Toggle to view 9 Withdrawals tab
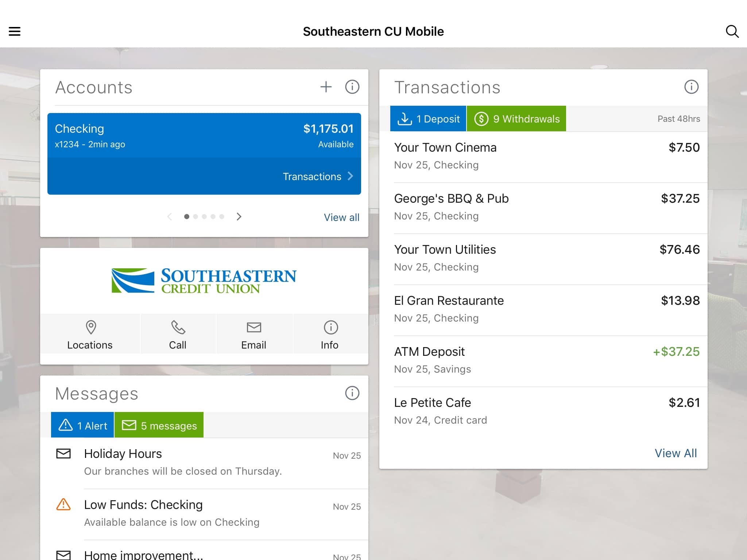The width and height of the screenshot is (747, 560). [x=516, y=118]
